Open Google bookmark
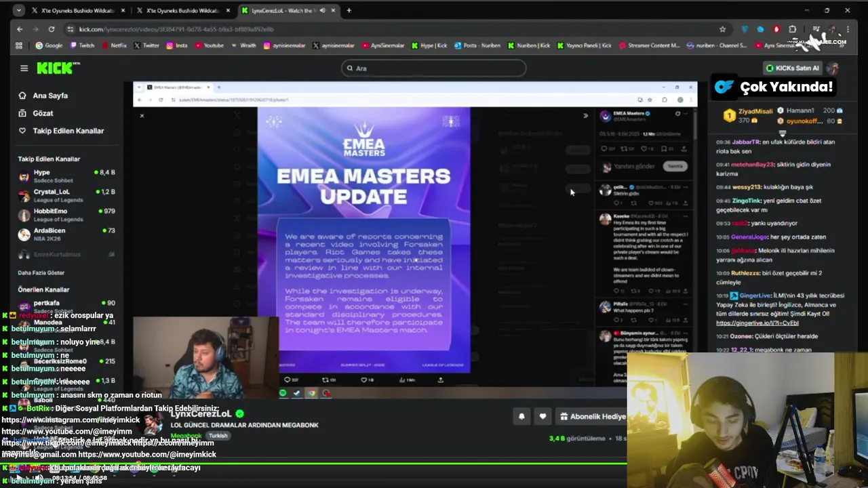Viewport: 868px width, 488px height. 49,45
